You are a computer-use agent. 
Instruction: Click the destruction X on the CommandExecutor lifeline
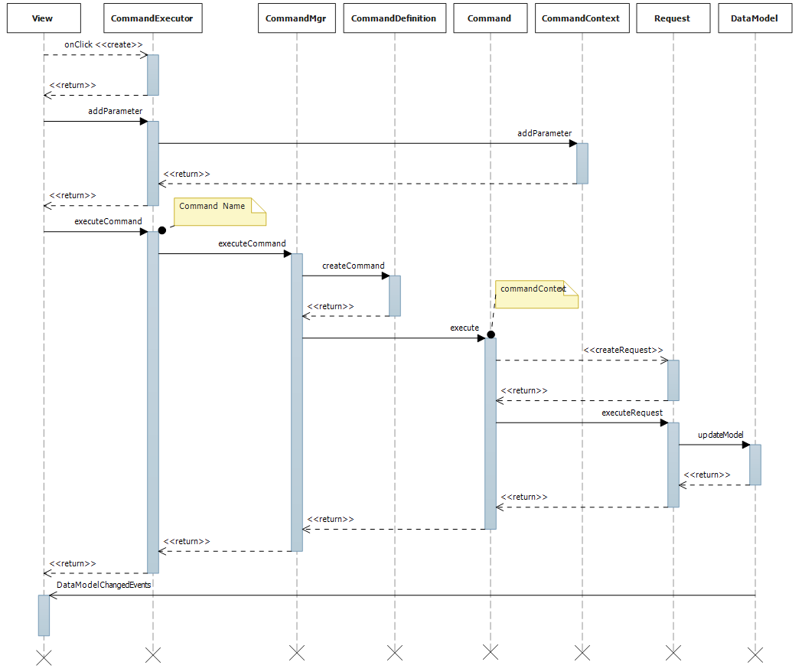pyautogui.click(x=153, y=654)
